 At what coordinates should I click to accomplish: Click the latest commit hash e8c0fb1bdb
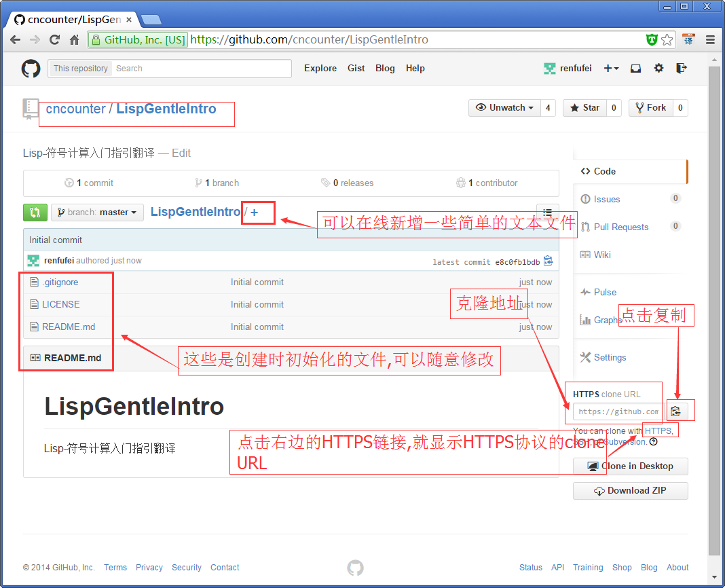[517, 262]
